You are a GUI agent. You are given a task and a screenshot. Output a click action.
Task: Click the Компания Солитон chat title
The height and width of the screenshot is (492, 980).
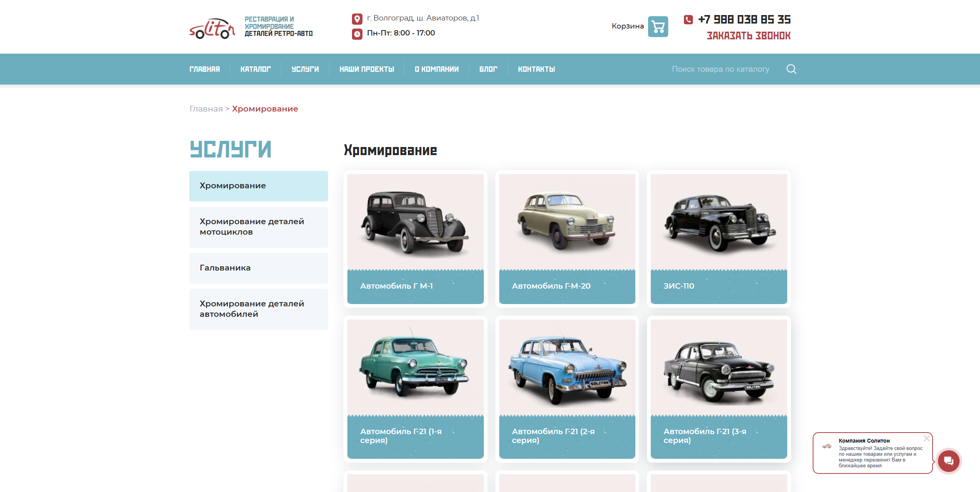point(864,441)
